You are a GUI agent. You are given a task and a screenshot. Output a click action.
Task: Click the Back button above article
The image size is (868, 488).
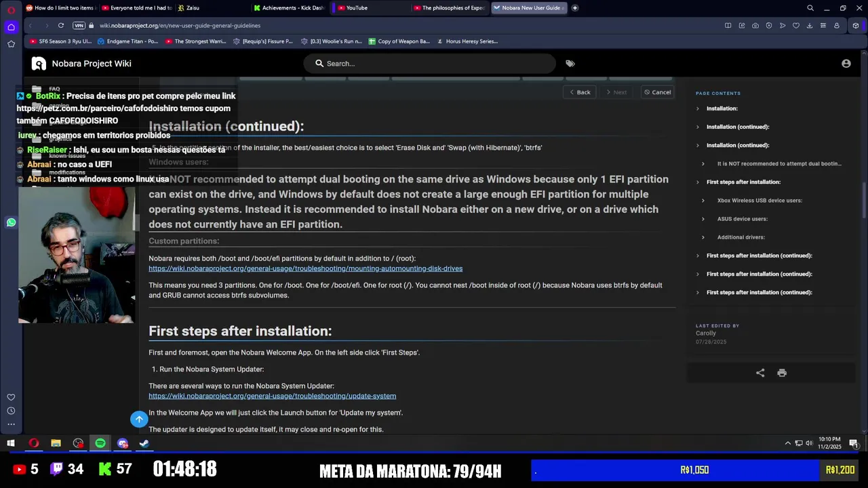point(580,92)
